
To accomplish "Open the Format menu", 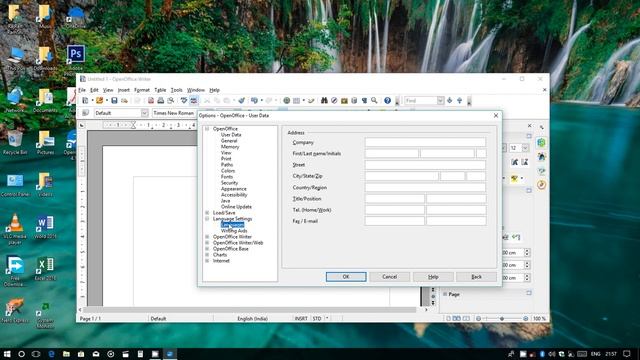I will (142, 90).
